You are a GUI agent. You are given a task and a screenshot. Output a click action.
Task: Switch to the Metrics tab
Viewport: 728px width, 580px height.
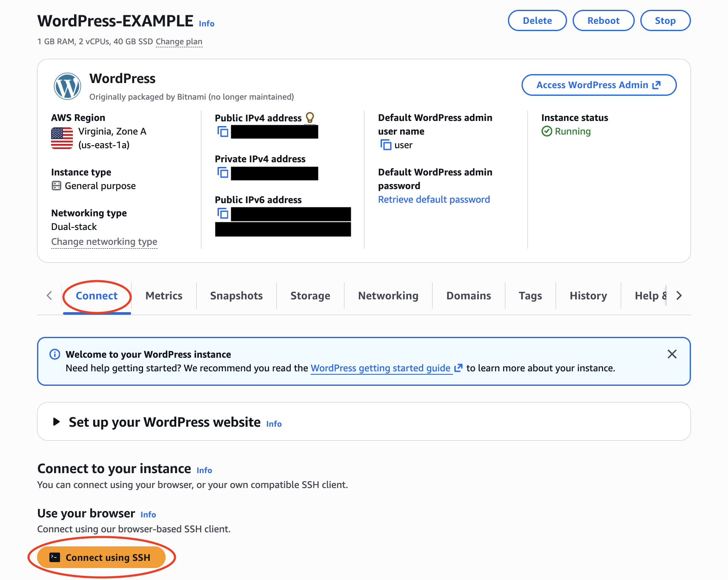tap(164, 296)
